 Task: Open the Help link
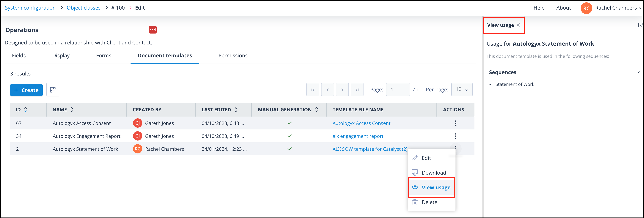pos(539,8)
